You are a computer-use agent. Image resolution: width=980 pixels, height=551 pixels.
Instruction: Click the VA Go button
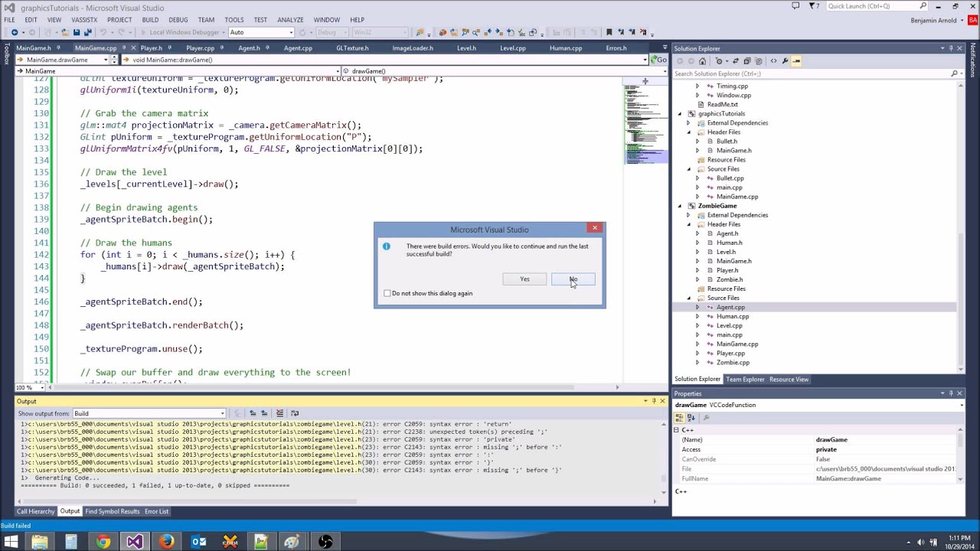[x=660, y=60]
